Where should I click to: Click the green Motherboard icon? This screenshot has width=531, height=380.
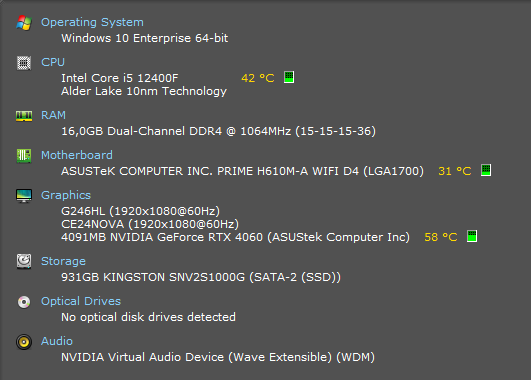click(x=24, y=156)
